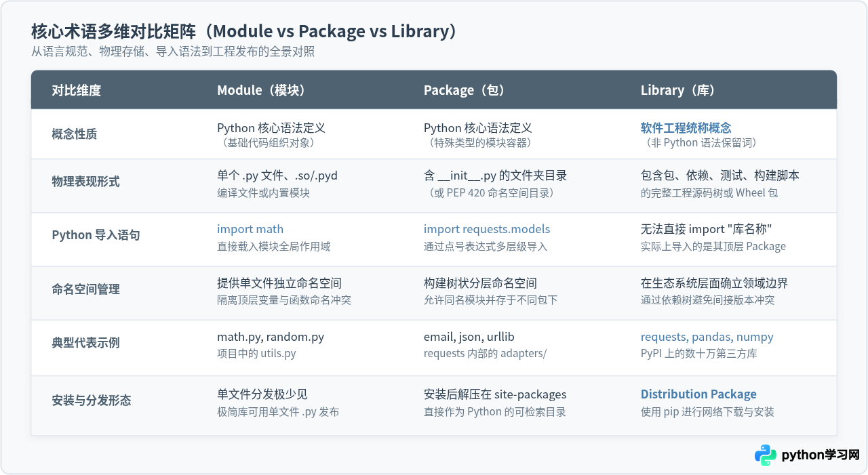Click the 'Python 导入语句' row label
Viewport: 868px width, 475px height.
pos(96,235)
